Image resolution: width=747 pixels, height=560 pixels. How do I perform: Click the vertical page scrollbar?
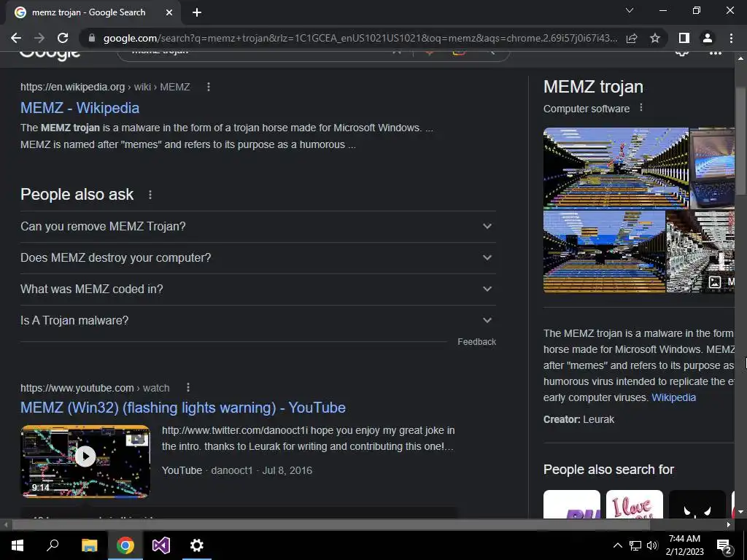[740, 141]
